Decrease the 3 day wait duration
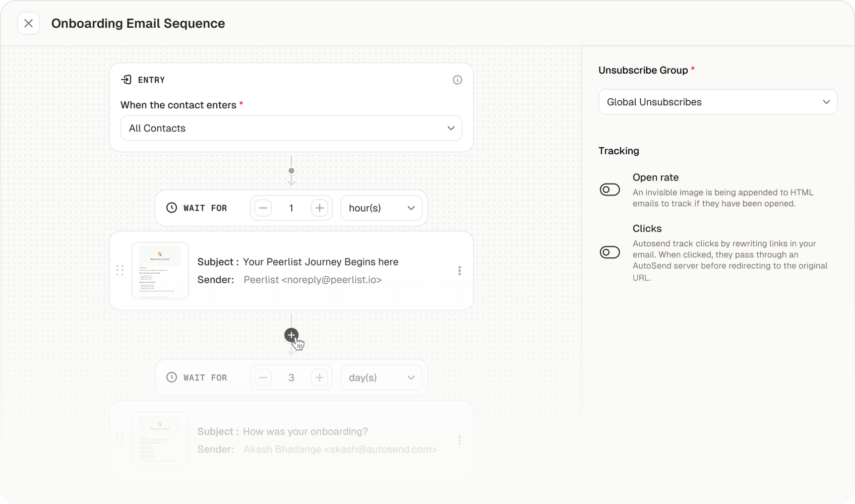The height and width of the screenshot is (504, 855). [x=263, y=377]
